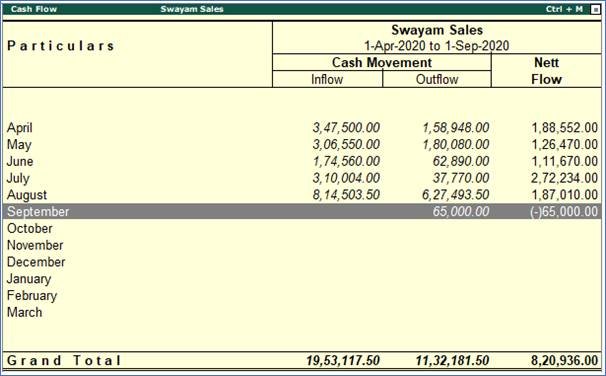Click June inflow 1,74,560.00

click(346, 161)
